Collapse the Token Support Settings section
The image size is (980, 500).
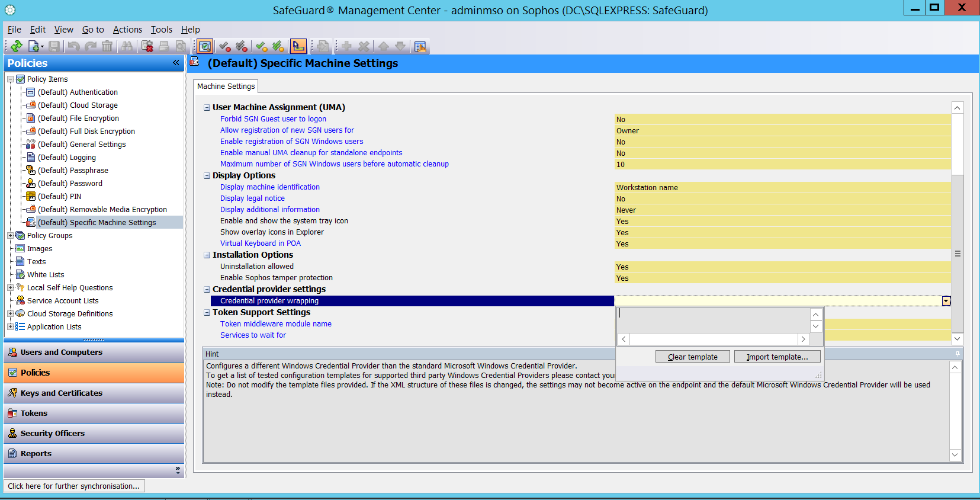(207, 313)
